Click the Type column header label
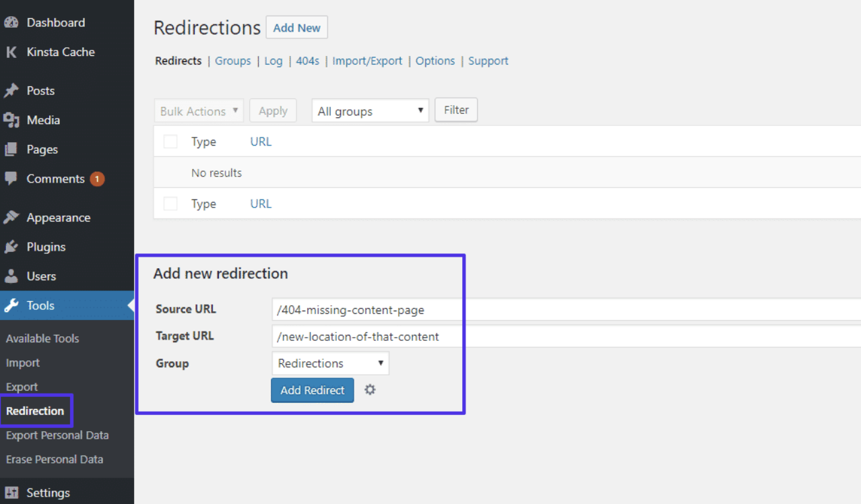 click(203, 141)
